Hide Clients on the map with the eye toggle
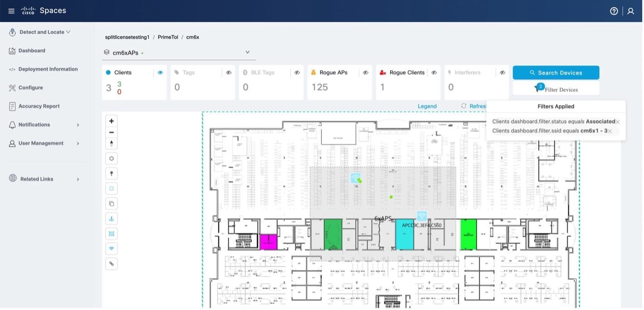This screenshot has width=644, height=310. 160,72
